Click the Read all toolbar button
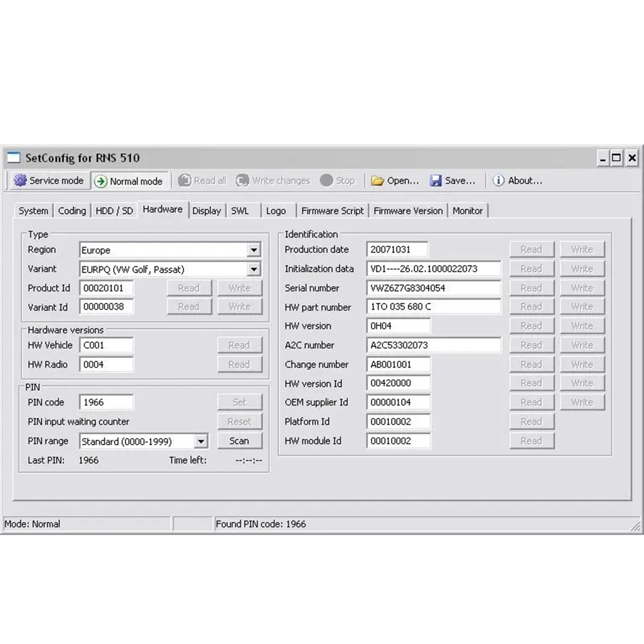This screenshot has height=644, width=644. tap(202, 181)
